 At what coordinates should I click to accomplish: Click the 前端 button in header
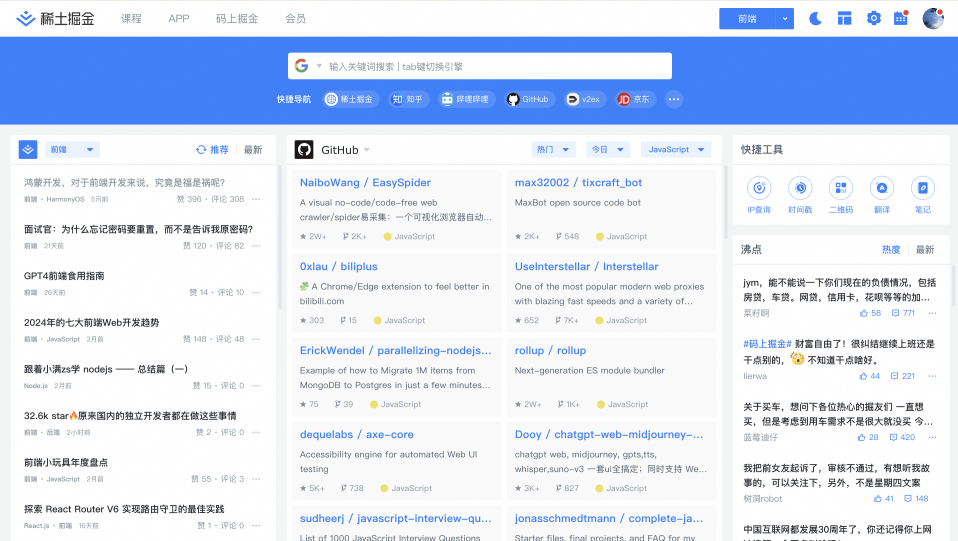point(747,18)
